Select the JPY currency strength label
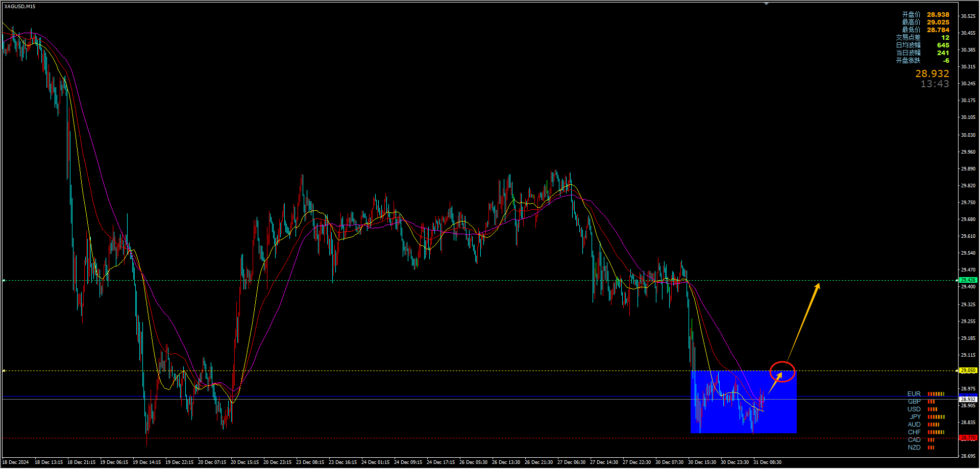Viewport: 980px width, 469px height. tap(916, 417)
